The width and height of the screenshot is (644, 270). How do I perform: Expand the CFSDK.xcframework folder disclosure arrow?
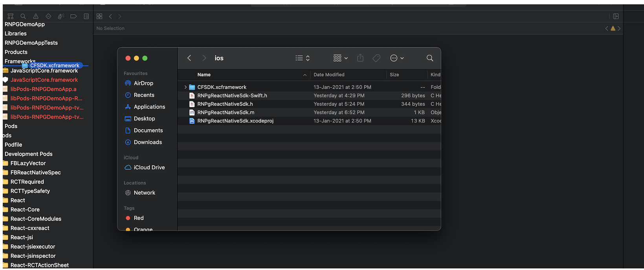click(185, 87)
